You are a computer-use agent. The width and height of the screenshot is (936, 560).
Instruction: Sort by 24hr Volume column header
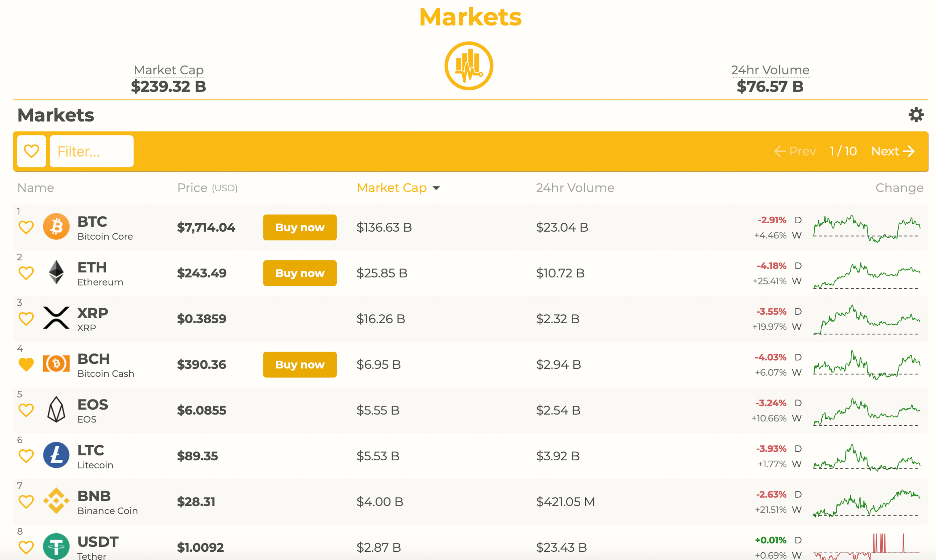tap(575, 188)
